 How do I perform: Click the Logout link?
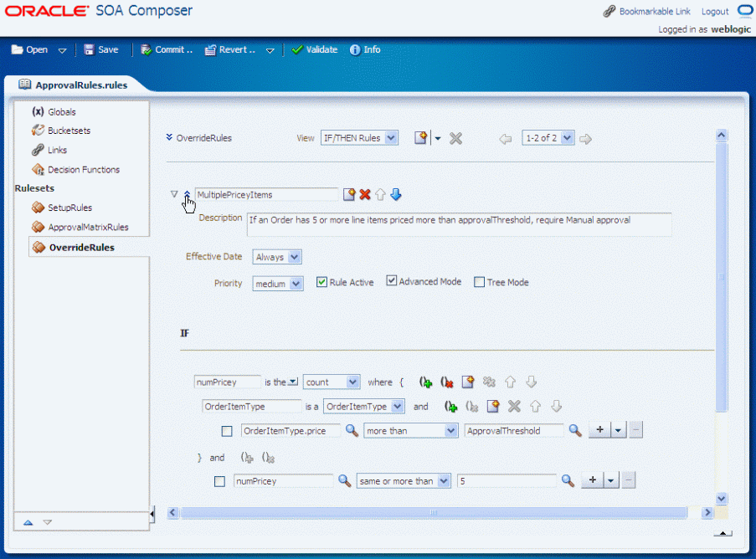pos(714,12)
